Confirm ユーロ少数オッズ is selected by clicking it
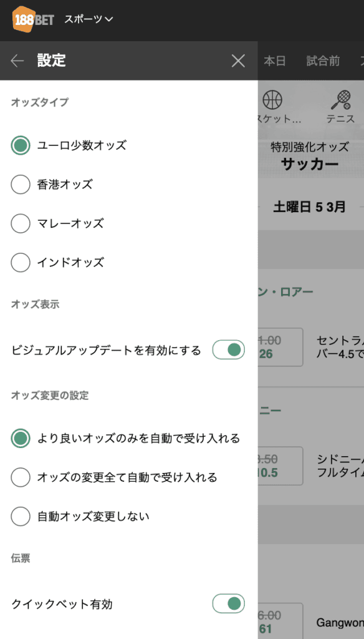The height and width of the screenshot is (639, 364). pyautogui.click(x=21, y=144)
